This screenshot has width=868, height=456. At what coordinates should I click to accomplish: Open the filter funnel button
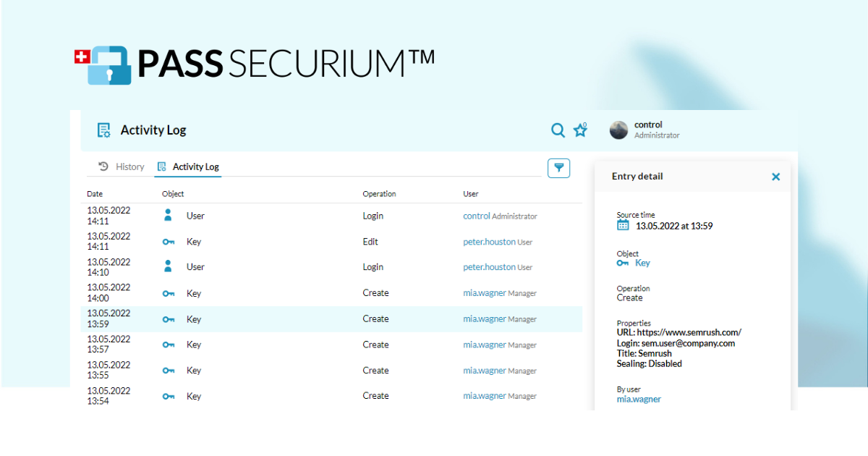click(x=558, y=168)
